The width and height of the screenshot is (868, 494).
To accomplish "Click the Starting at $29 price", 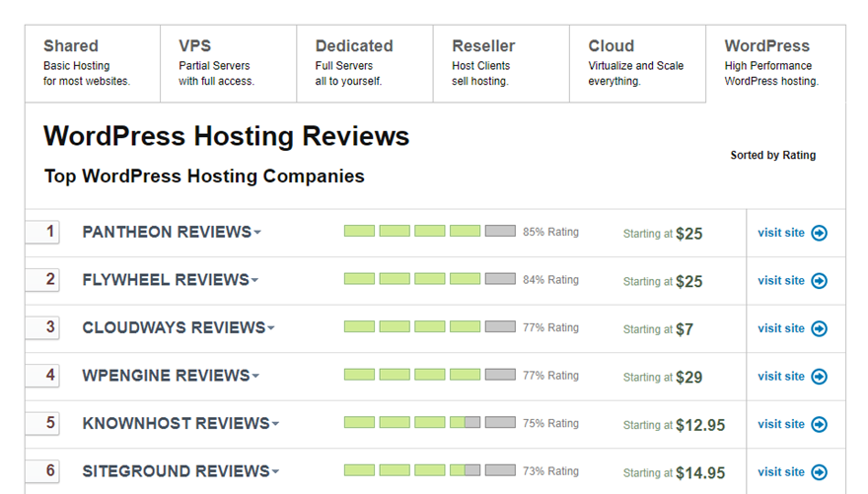I will point(663,378).
